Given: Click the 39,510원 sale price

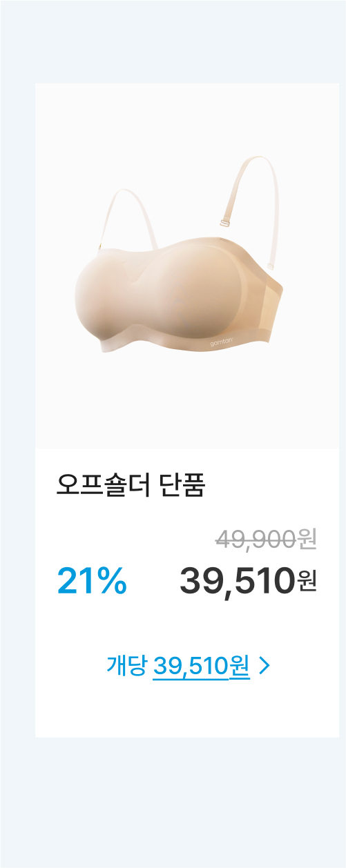Looking at the screenshot, I should [x=248, y=581].
